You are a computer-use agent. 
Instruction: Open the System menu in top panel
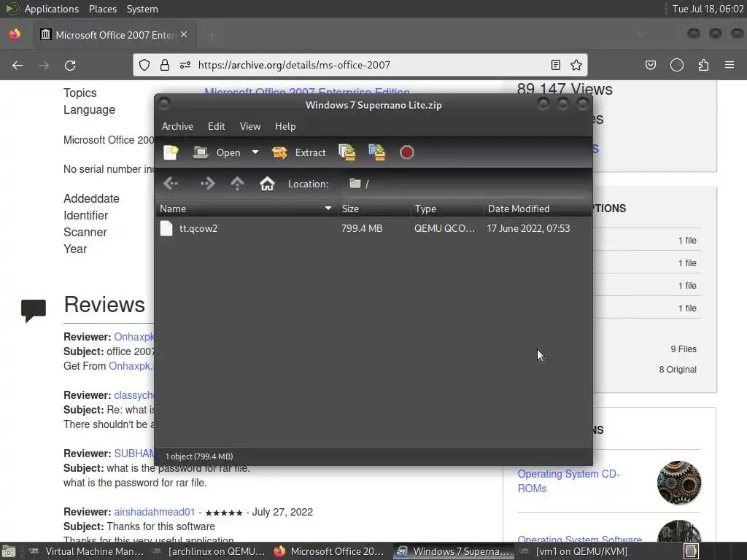point(142,9)
